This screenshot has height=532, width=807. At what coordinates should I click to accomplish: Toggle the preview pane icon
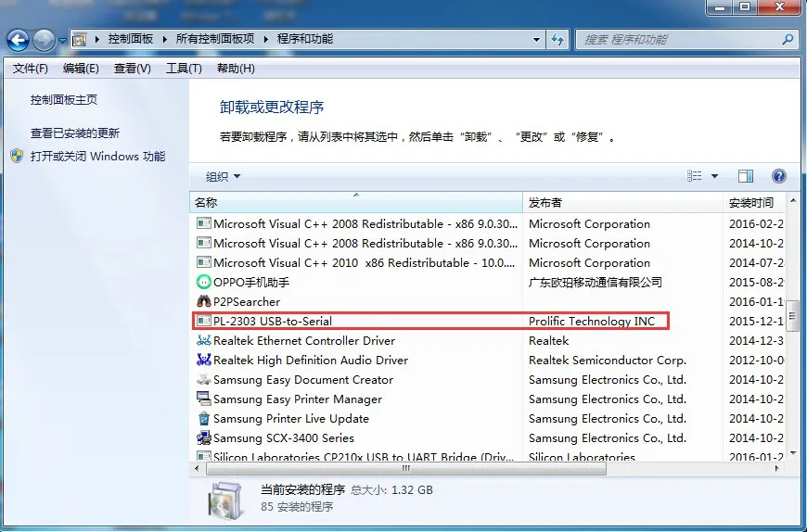point(745,176)
